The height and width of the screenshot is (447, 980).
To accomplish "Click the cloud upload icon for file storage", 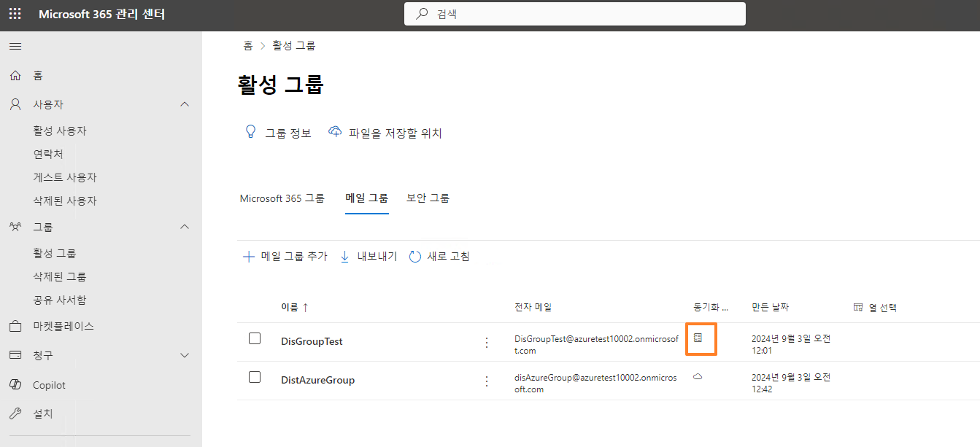I will click(335, 132).
